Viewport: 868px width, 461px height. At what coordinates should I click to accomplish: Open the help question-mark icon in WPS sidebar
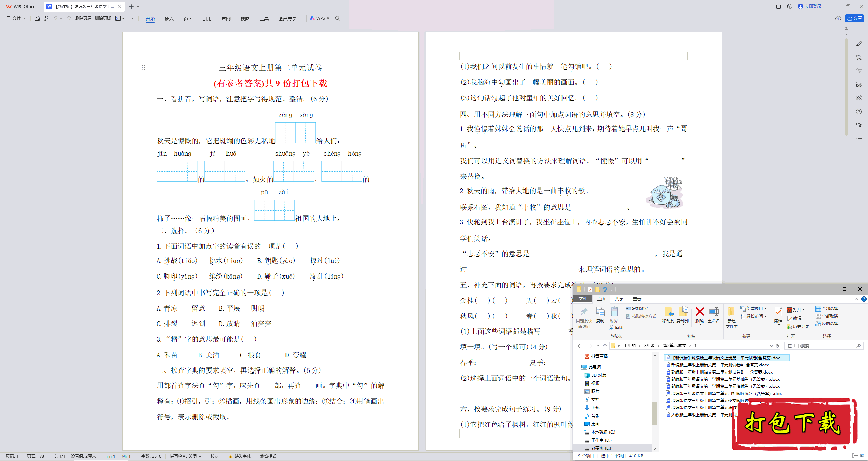[859, 112]
